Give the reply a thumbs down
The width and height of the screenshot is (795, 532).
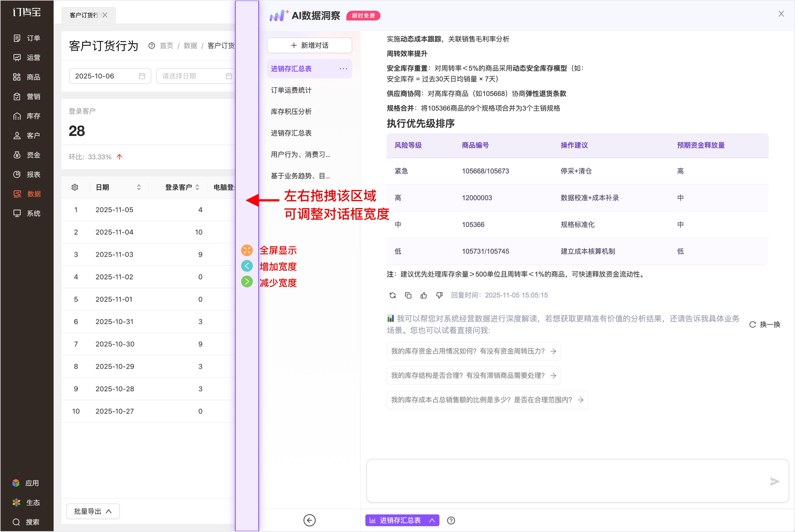439,295
